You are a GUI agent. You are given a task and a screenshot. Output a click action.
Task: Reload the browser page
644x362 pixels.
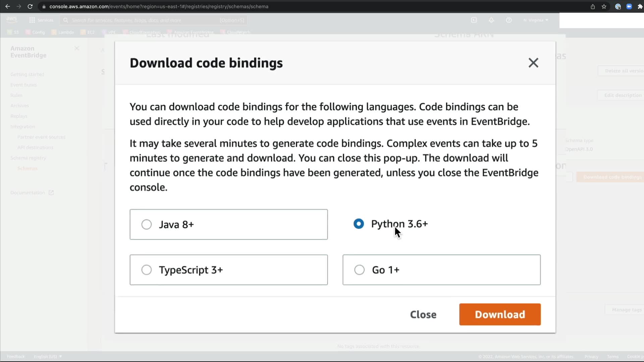pos(30,6)
